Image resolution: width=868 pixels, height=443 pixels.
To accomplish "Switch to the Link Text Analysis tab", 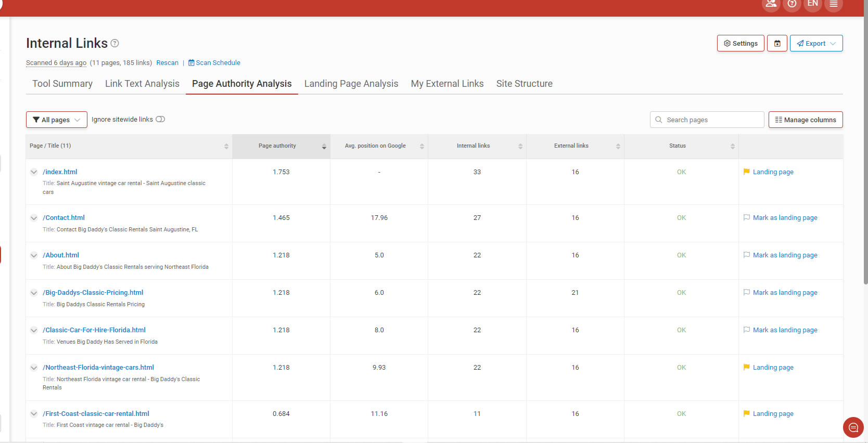I will tap(142, 84).
